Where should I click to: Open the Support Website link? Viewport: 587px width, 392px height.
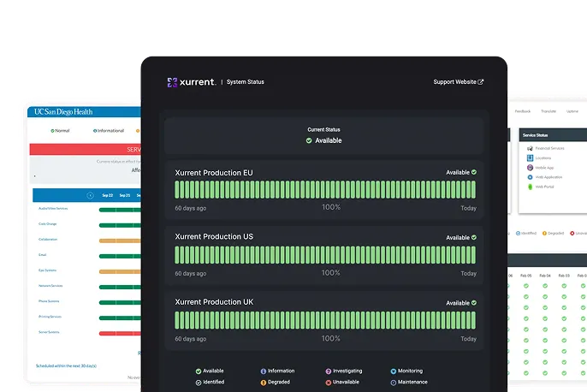tap(459, 81)
